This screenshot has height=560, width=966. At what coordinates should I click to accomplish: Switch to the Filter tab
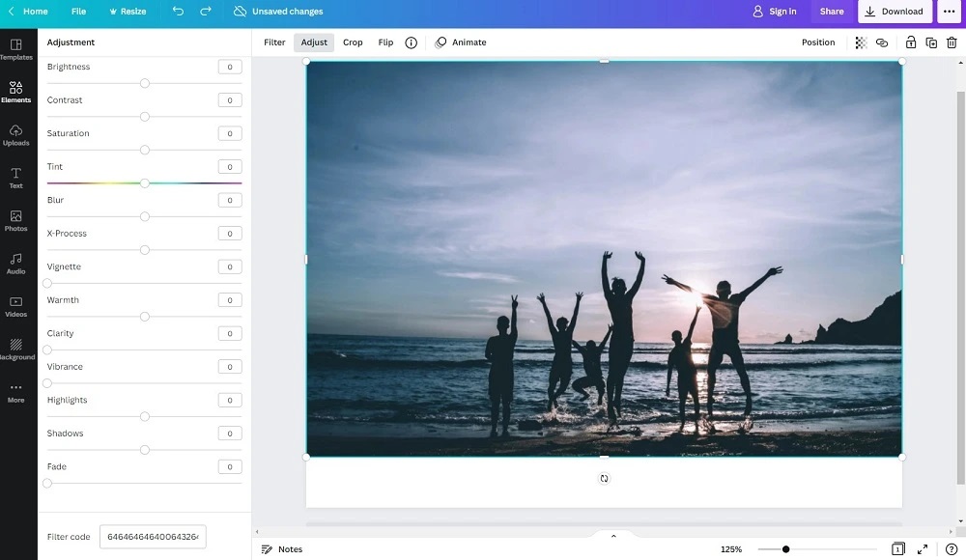274,42
